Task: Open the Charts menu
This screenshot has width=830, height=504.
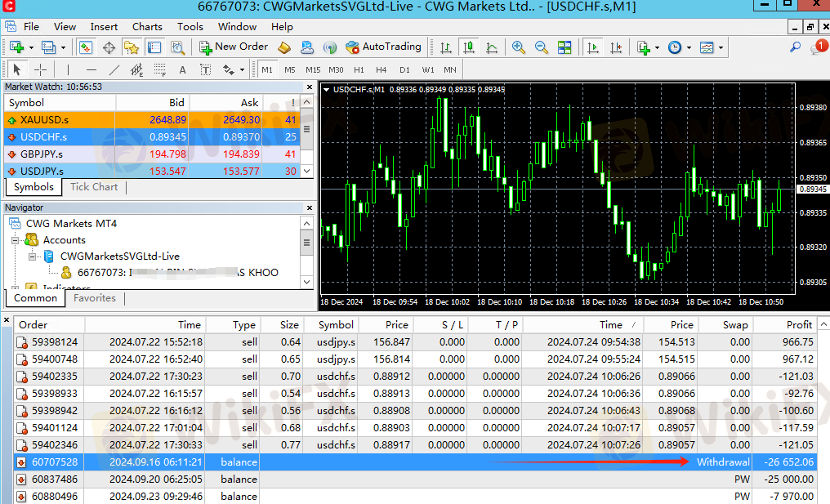Action: coord(147,26)
